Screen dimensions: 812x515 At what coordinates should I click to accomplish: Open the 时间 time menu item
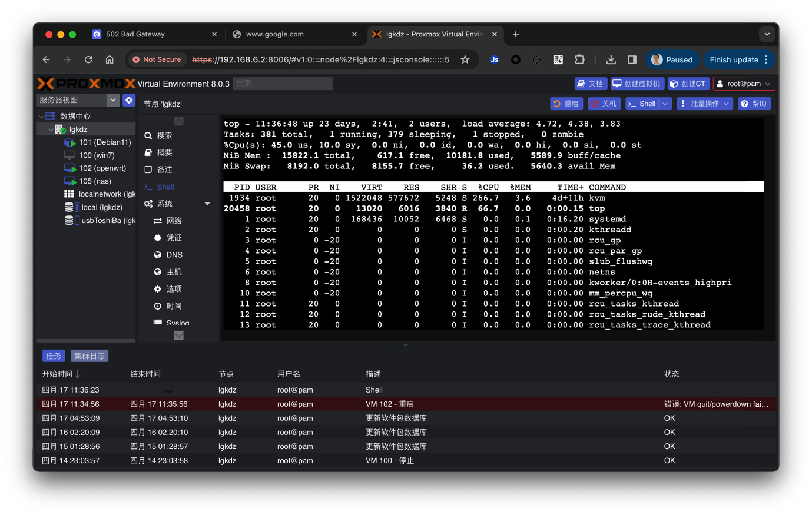174,306
